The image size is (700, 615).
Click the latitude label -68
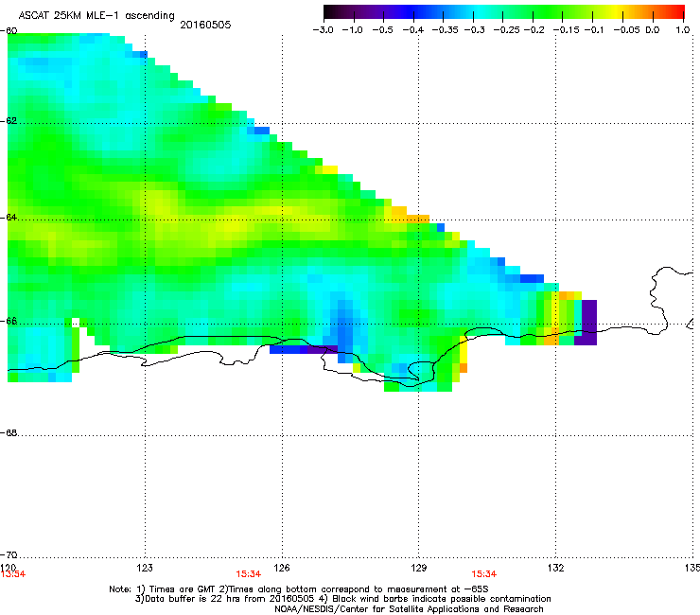click(9, 433)
